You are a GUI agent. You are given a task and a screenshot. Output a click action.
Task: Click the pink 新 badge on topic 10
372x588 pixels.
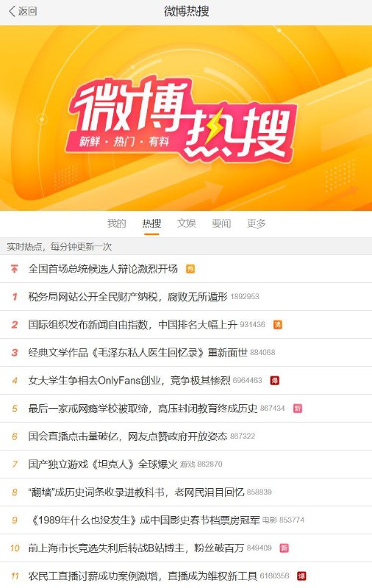285,548
